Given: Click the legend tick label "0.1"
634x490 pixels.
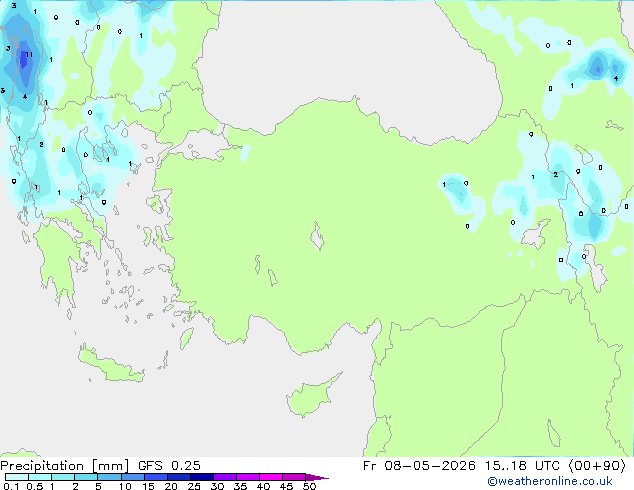Looking at the screenshot, I should pyautogui.click(x=11, y=486).
